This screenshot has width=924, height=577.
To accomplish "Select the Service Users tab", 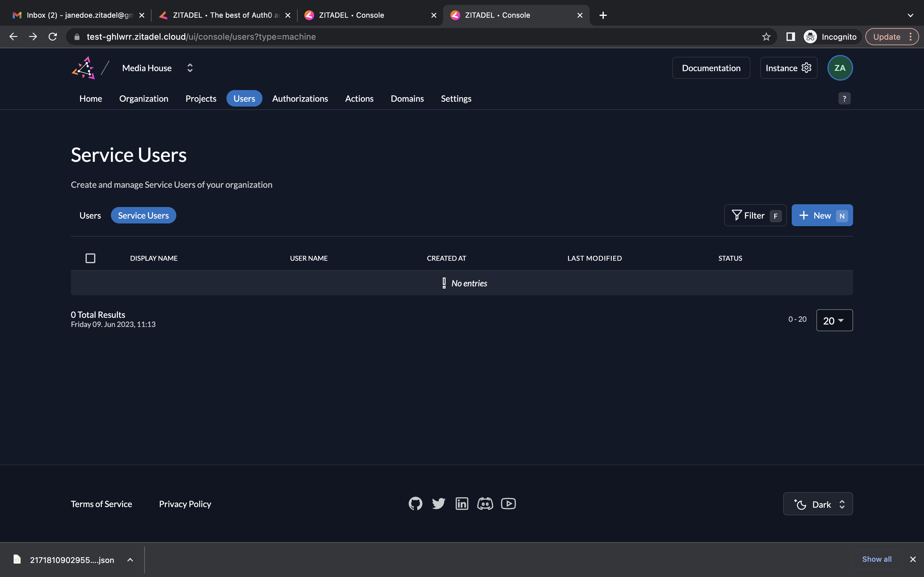I will coord(143,215).
